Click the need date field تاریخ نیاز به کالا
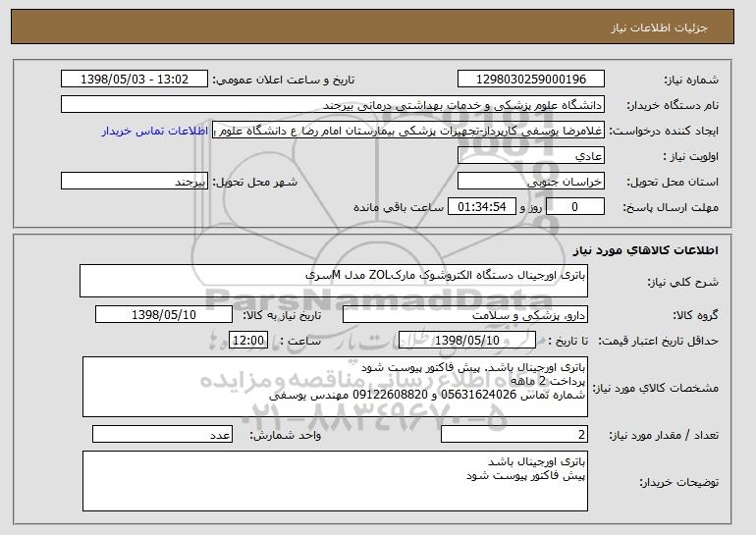This screenshot has width=756, height=535. coord(164,315)
